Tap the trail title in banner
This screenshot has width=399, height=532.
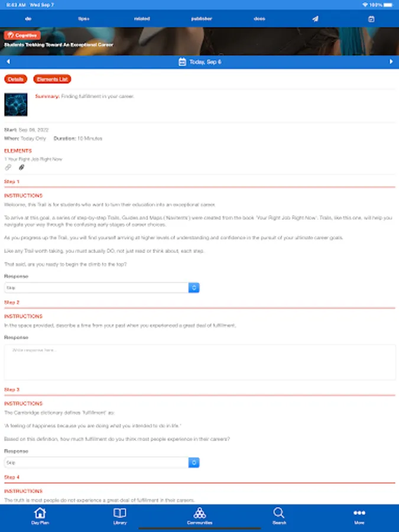tap(59, 44)
